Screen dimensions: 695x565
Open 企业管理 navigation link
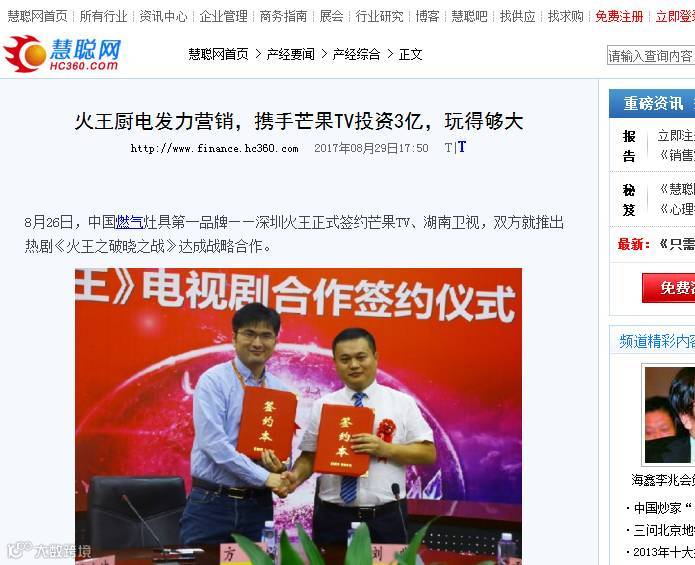click(x=223, y=16)
